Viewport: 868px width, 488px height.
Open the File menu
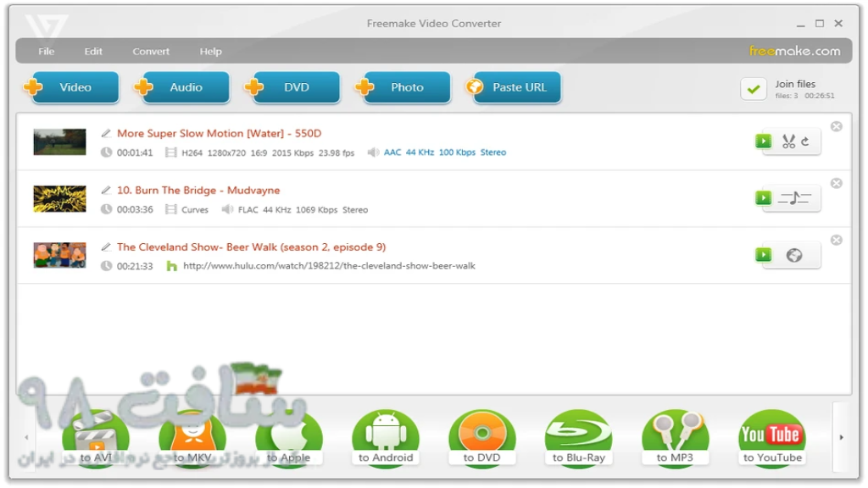(46, 52)
